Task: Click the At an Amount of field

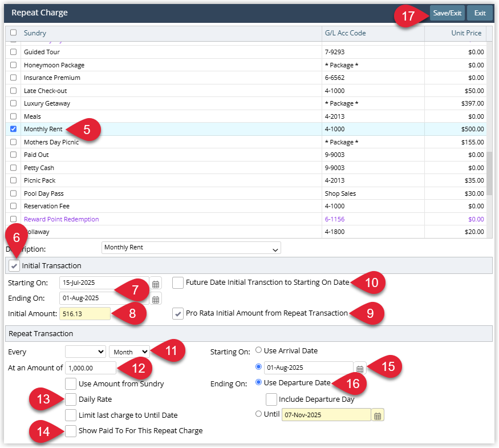Action: pos(91,368)
